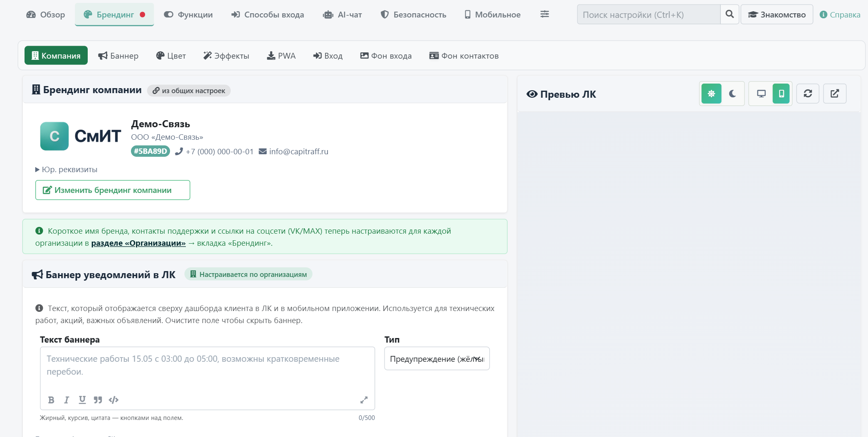The height and width of the screenshot is (437, 868).
Task: Apply underline formatting in banner editor
Action: tap(82, 400)
